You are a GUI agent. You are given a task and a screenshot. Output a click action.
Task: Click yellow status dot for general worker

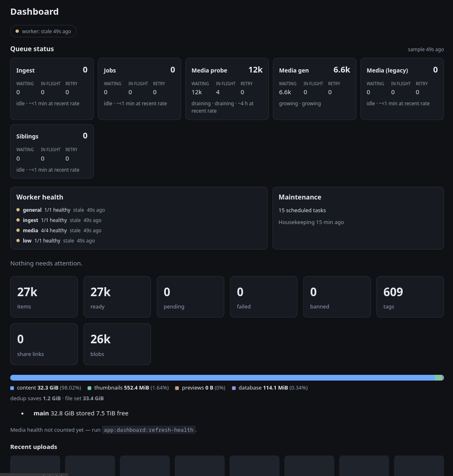(x=18, y=210)
